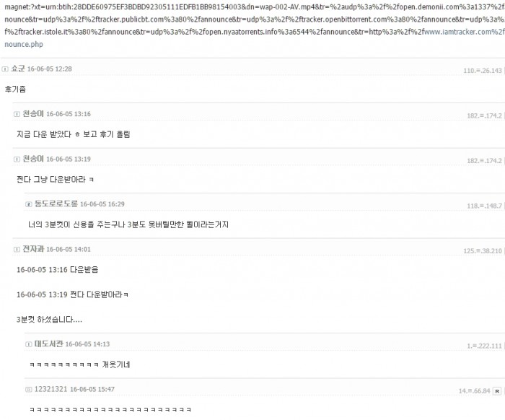Click the IP address 125.=.38.210
Image resolution: width=505 pixels, height=420 pixels.
(x=483, y=251)
